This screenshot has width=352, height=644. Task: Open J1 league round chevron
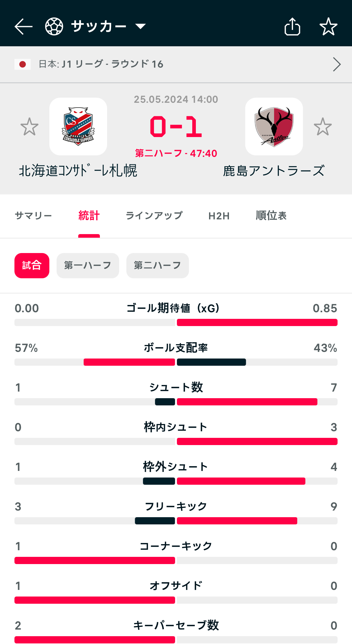pyautogui.click(x=337, y=64)
